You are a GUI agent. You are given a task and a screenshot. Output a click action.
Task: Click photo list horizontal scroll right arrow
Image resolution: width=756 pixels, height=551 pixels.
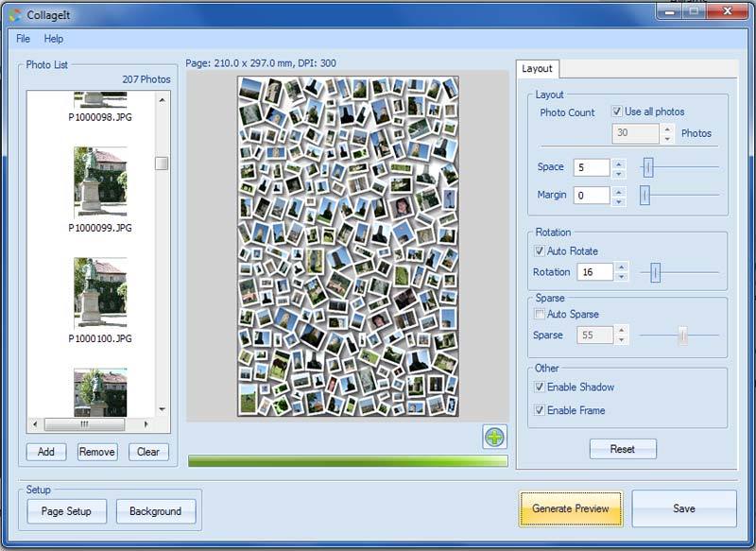[x=146, y=424]
